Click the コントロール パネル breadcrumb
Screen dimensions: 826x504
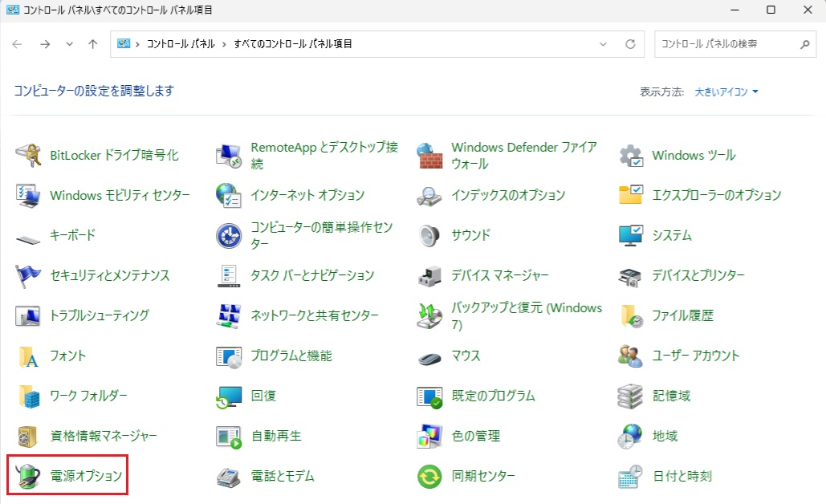[181, 43]
